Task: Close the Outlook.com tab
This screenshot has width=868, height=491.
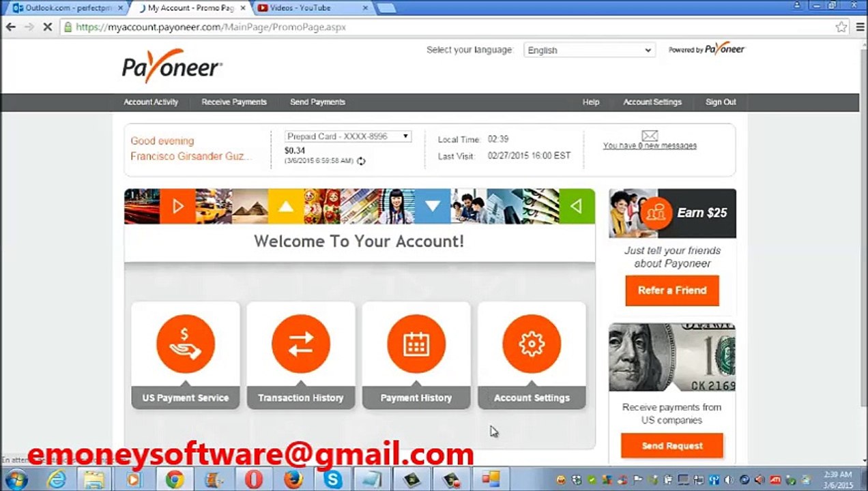Action: coord(119,8)
